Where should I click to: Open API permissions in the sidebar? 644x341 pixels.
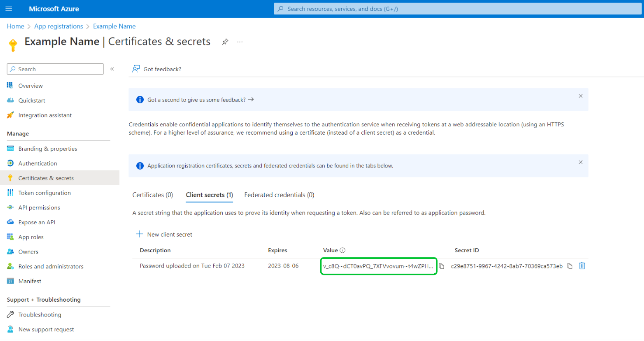tap(39, 208)
